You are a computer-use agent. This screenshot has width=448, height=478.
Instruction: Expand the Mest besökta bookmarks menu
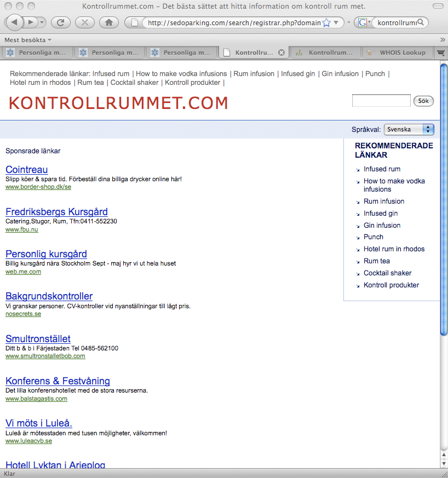(x=28, y=40)
